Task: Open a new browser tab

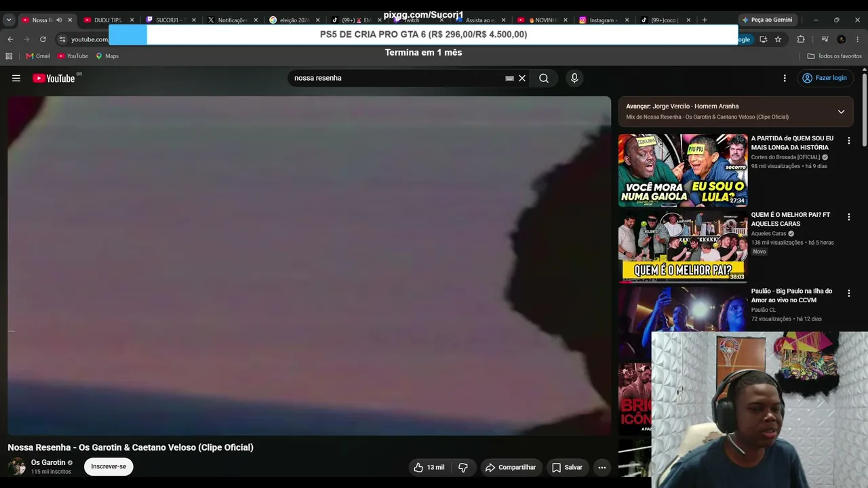Action: click(705, 20)
